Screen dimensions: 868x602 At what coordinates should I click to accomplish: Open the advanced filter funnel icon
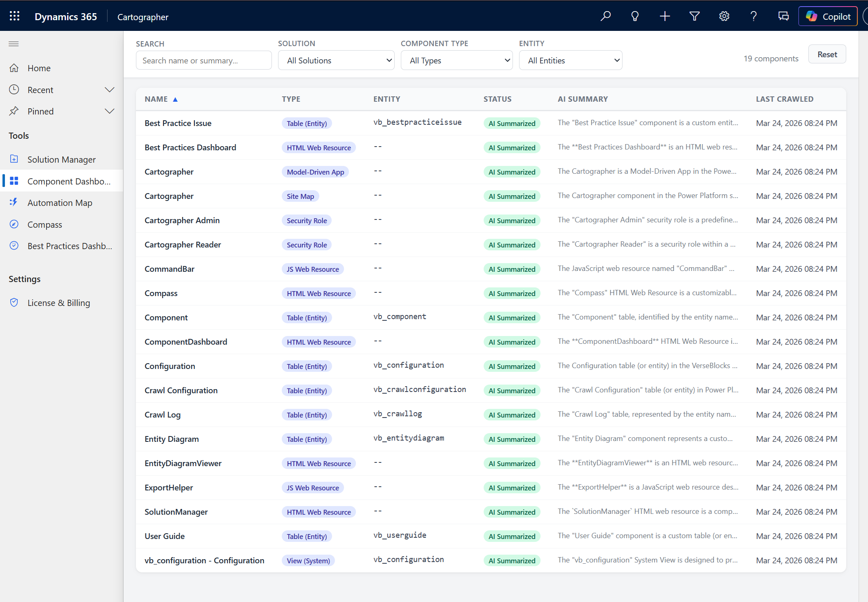695,16
